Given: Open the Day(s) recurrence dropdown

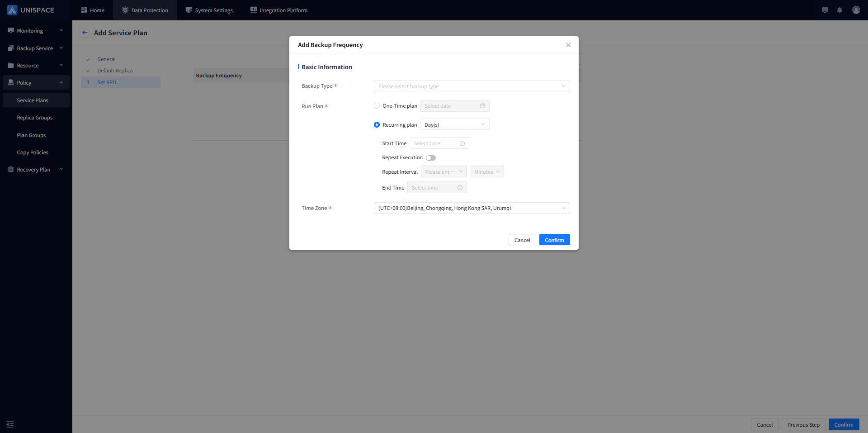Looking at the screenshot, I should (454, 125).
